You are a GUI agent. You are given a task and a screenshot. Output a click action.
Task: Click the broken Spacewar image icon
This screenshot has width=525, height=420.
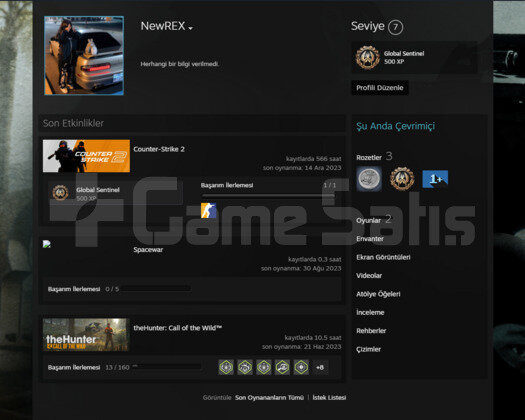[x=47, y=244]
